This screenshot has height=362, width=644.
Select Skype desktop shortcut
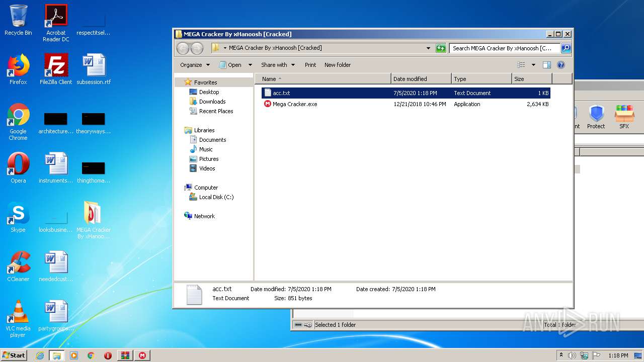pos(18,217)
